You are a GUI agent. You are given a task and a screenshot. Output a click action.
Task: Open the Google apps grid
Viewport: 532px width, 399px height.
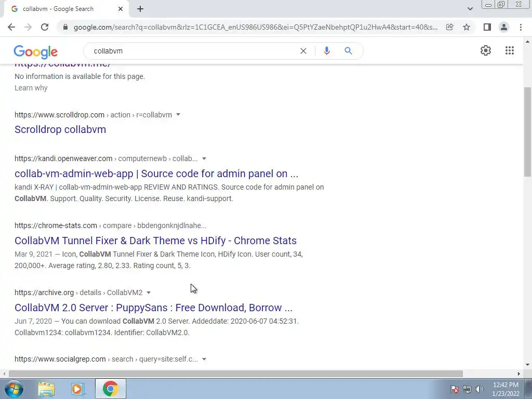[510, 50]
